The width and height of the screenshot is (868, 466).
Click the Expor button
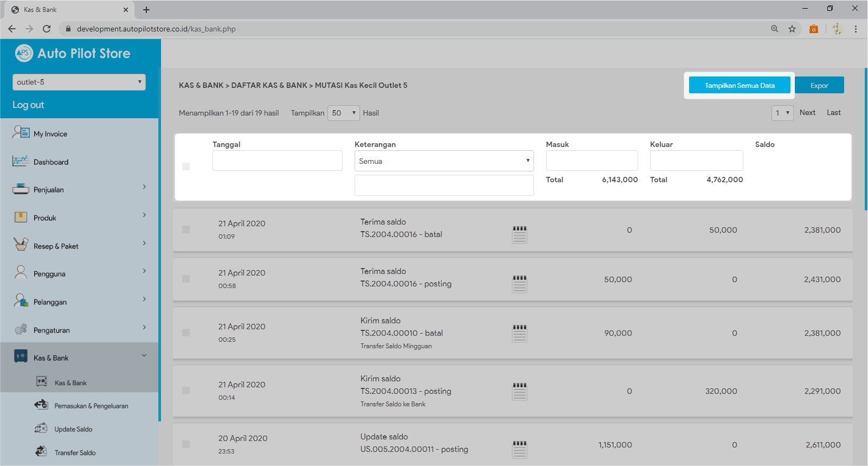point(819,85)
